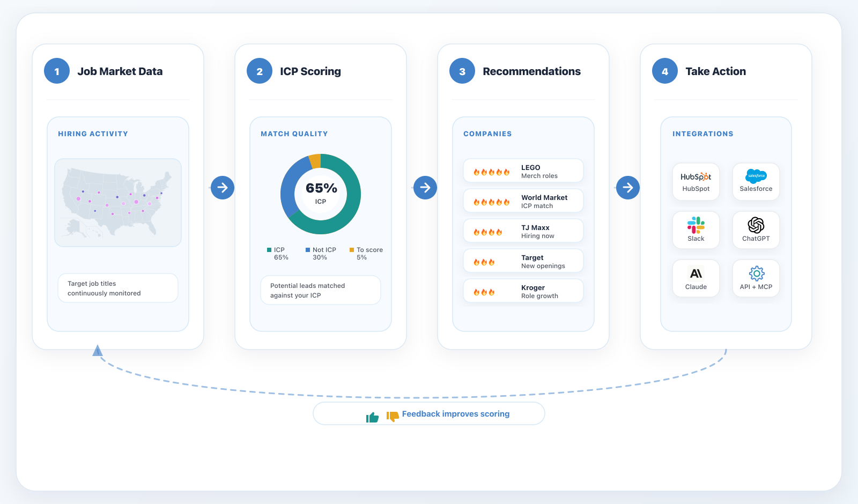Click the INTEGRATIONS label

(703, 134)
